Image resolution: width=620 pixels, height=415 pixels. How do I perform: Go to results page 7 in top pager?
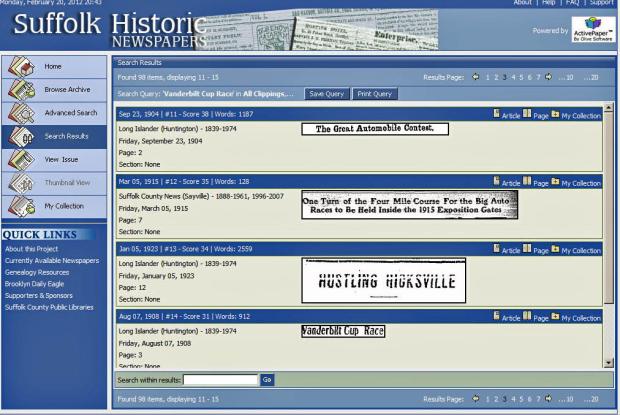[538, 77]
